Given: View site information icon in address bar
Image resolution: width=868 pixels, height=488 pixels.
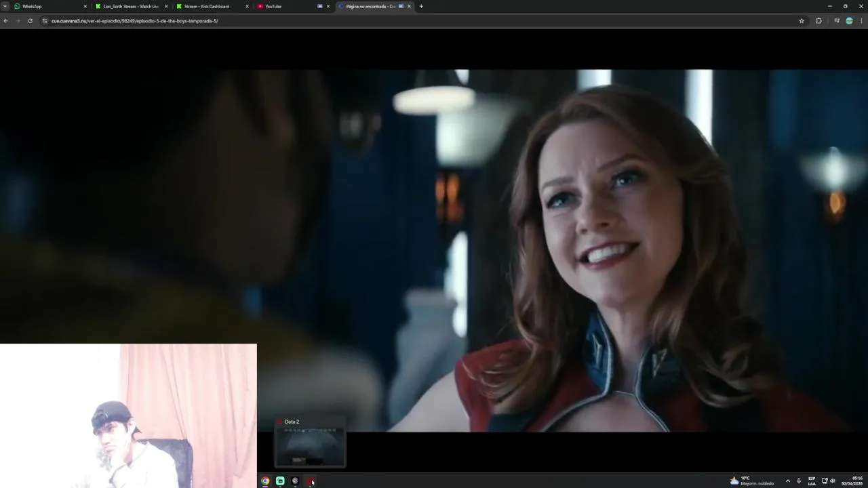Looking at the screenshot, I should tap(45, 21).
